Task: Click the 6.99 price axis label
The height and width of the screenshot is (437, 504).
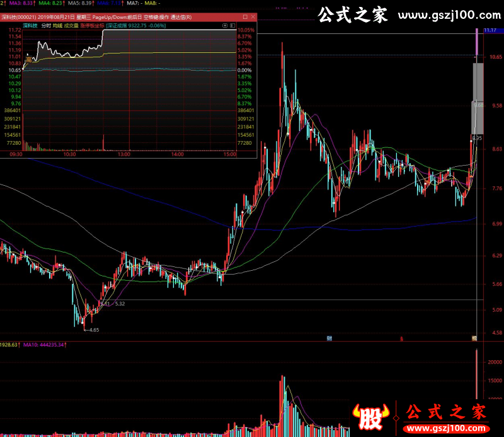Action: tap(497, 224)
